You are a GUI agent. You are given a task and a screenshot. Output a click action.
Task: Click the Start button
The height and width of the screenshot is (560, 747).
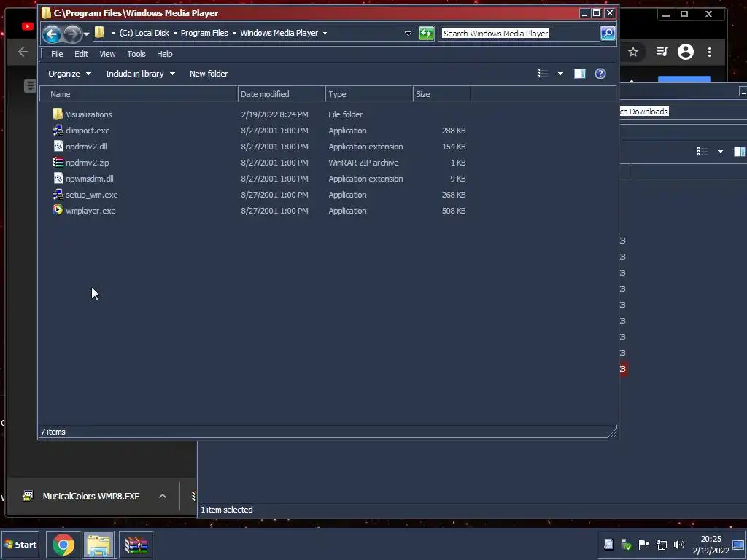pos(20,544)
